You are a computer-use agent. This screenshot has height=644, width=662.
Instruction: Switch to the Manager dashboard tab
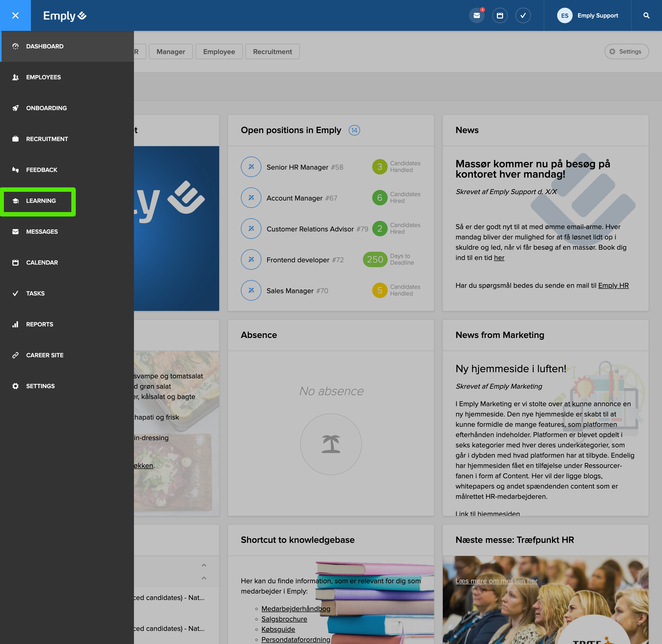click(x=171, y=52)
